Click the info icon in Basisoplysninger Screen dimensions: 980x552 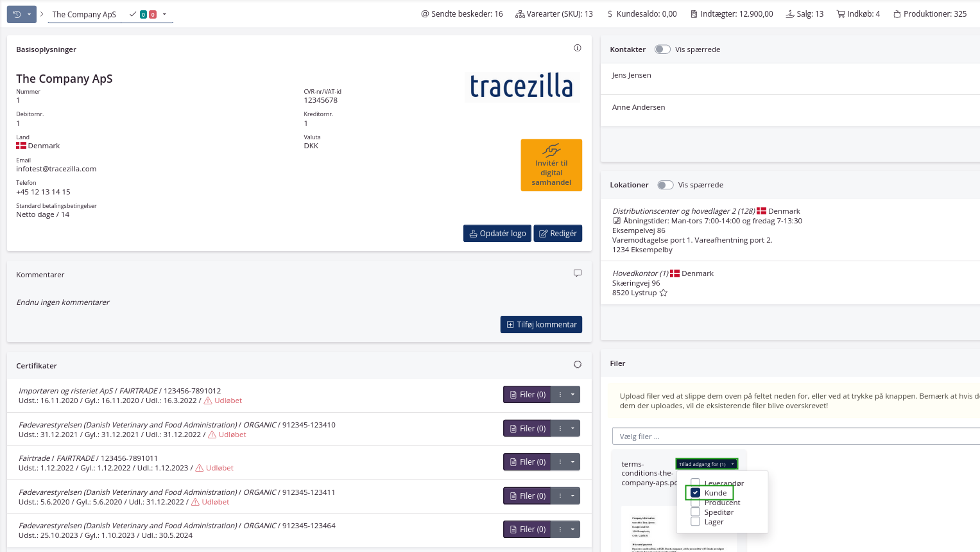pos(577,48)
